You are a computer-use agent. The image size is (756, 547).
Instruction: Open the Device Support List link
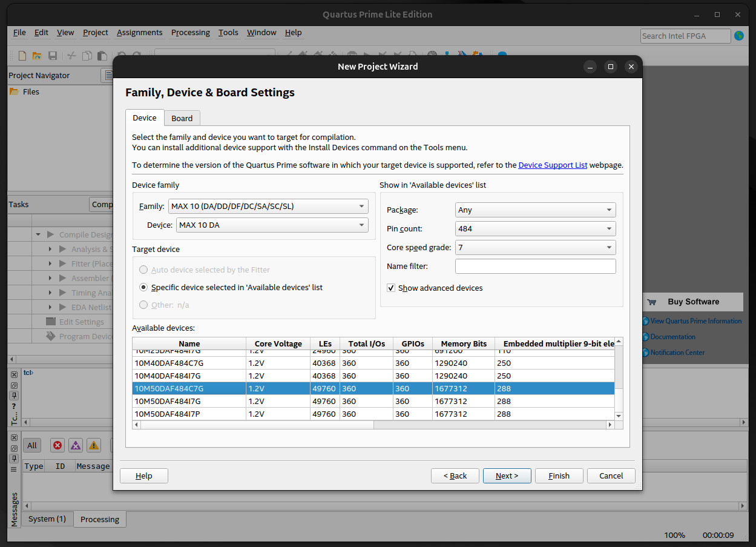(553, 165)
